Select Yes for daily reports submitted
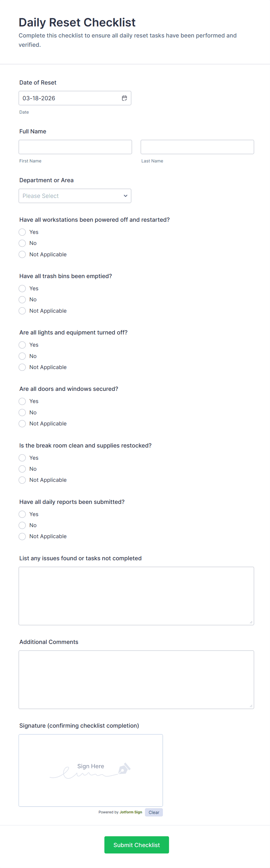 pos(22,514)
